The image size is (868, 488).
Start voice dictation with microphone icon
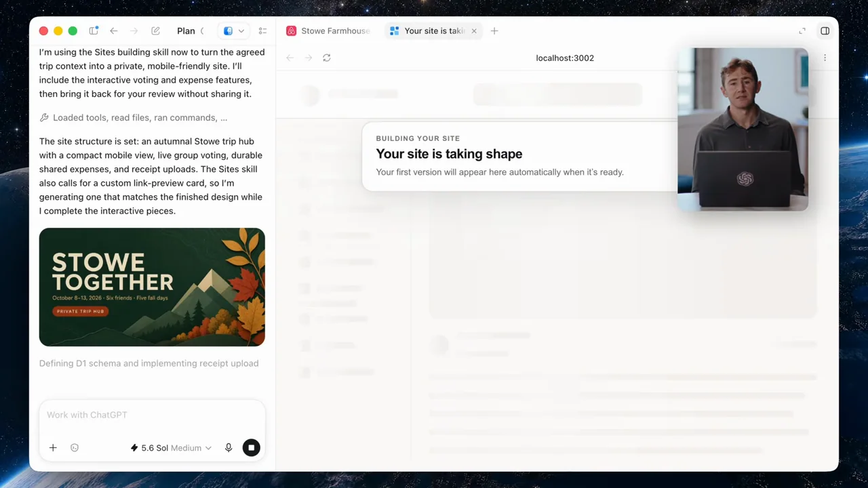[x=229, y=447]
